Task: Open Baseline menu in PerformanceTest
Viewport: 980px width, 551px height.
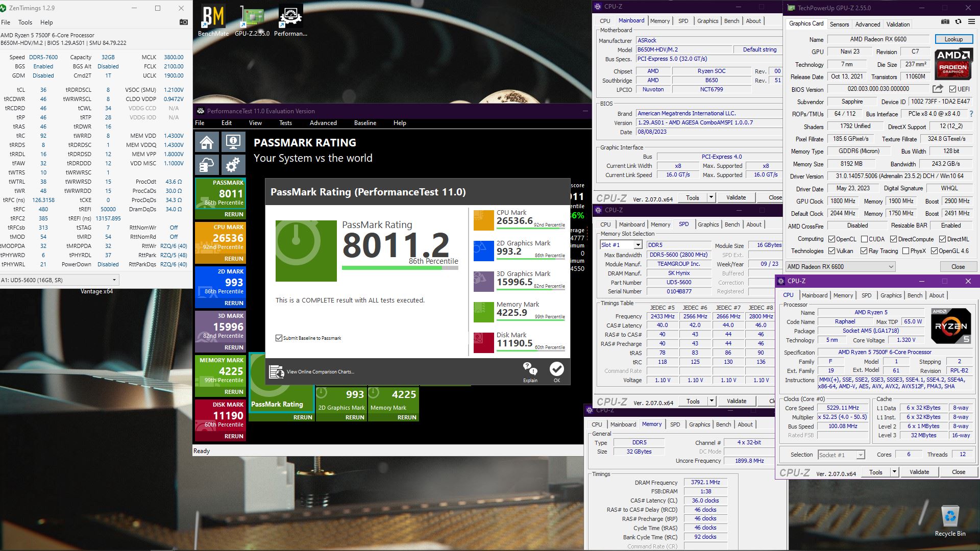Action: 365,123
